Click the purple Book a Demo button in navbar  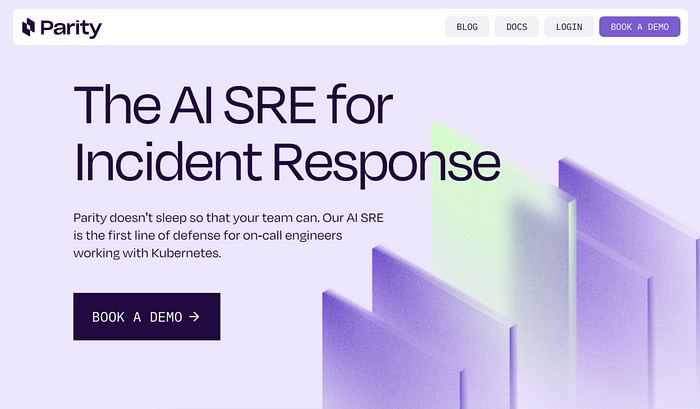[x=639, y=27]
